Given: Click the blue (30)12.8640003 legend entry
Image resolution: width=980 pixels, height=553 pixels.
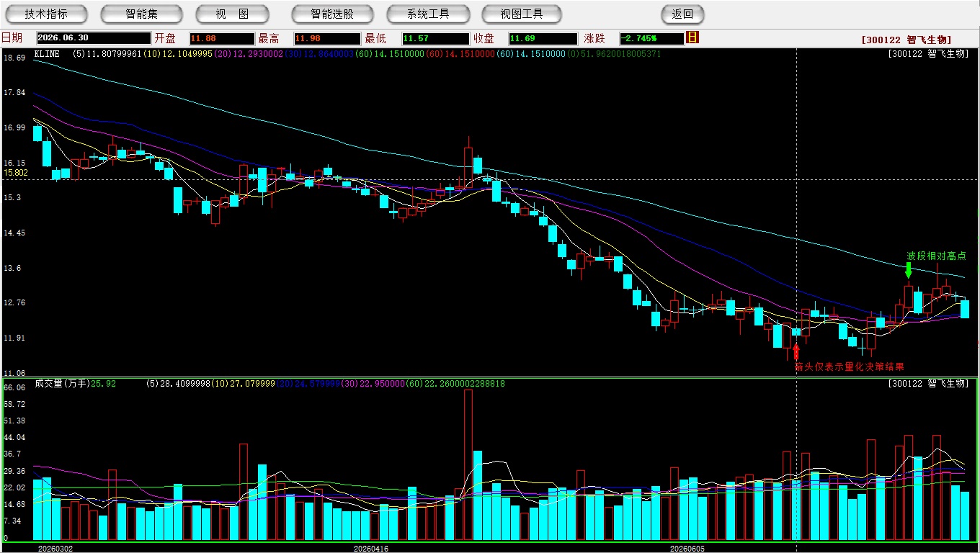Looking at the screenshot, I should click(x=319, y=54).
